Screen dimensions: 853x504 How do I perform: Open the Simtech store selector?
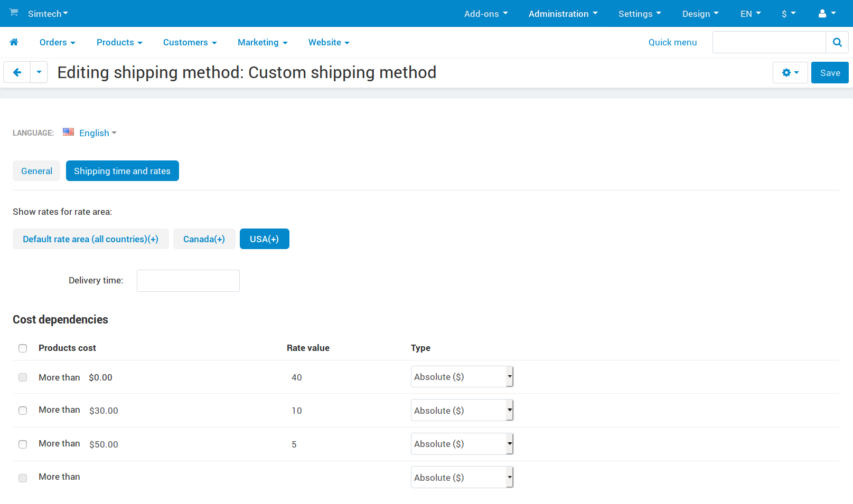pyautogui.click(x=48, y=14)
